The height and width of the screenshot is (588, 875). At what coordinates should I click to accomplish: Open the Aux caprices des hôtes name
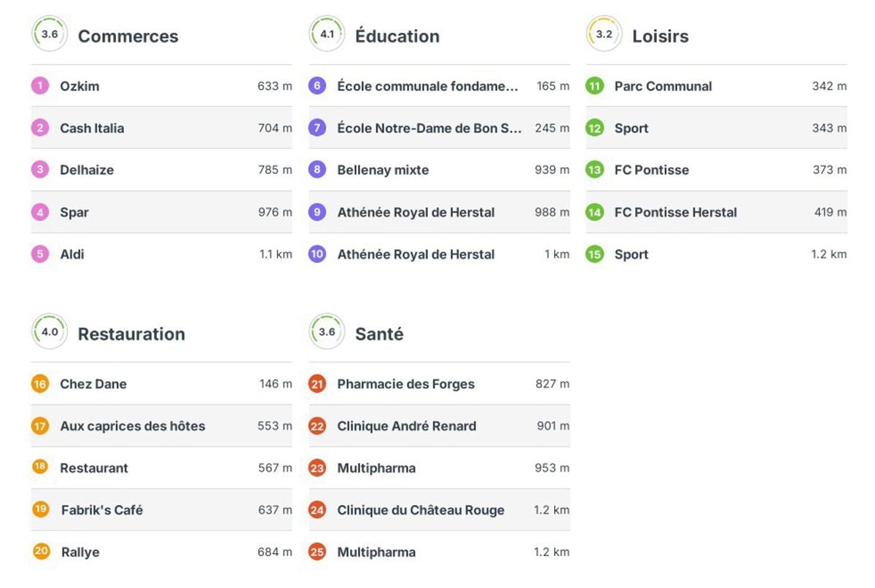tap(133, 426)
